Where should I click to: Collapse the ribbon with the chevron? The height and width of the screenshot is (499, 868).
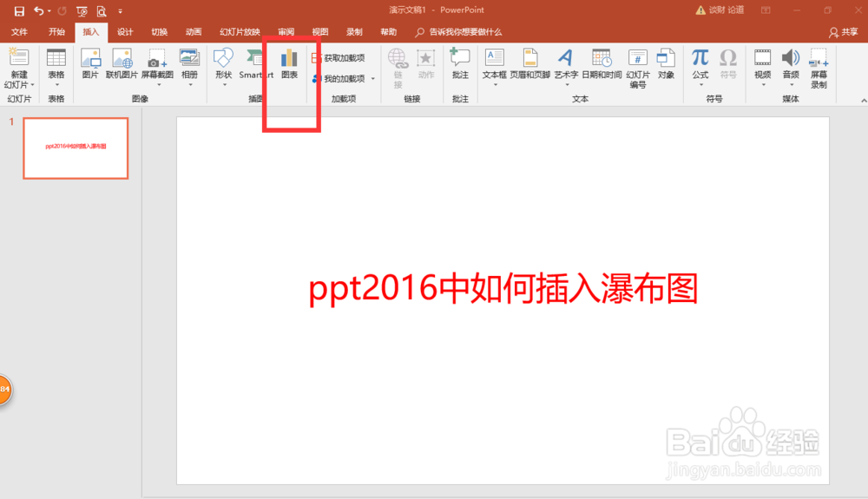pyautogui.click(x=863, y=101)
